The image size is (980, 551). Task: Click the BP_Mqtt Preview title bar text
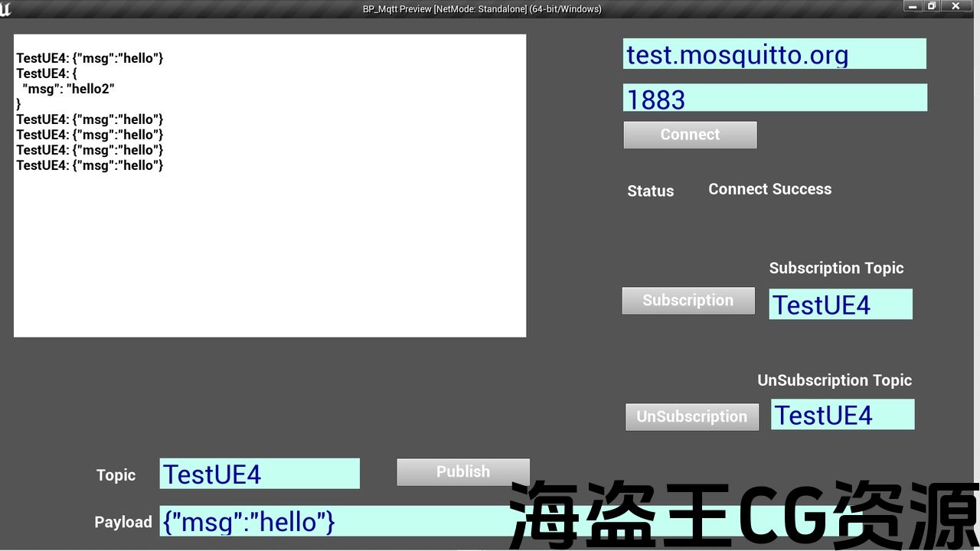pos(482,9)
